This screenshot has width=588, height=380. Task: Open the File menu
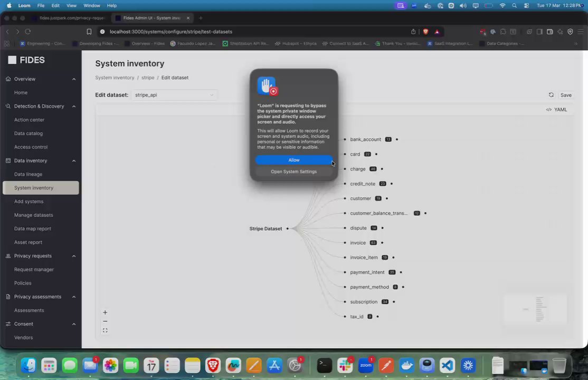click(x=41, y=6)
